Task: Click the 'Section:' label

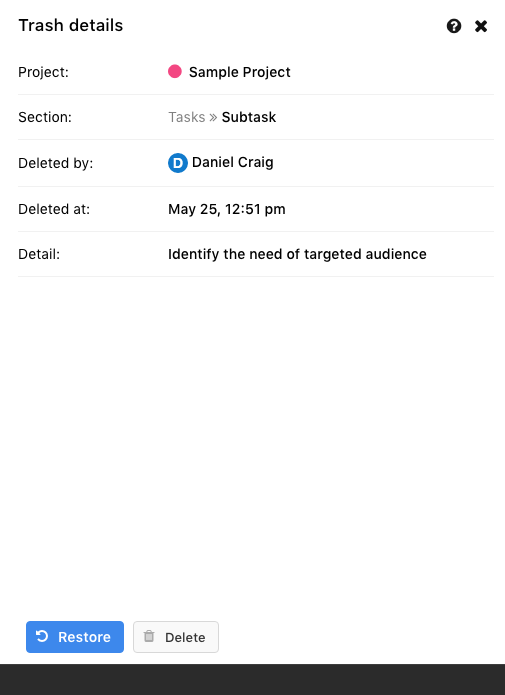Action: pos(45,117)
